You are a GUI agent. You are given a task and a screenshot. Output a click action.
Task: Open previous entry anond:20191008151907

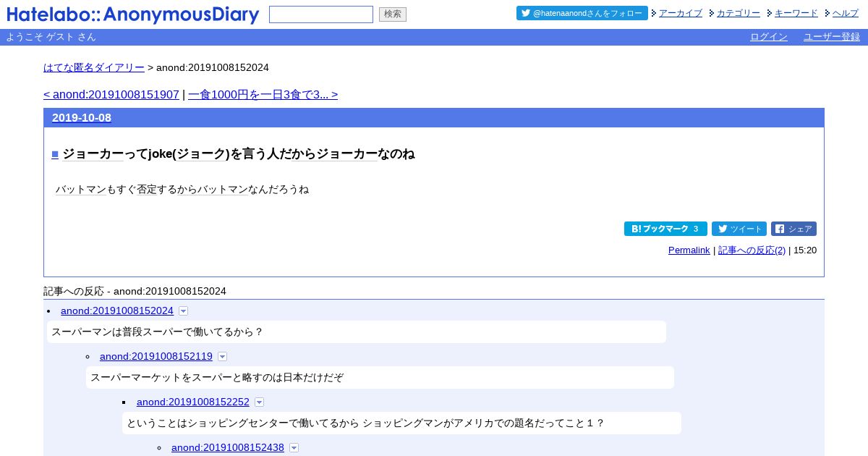tap(111, 94)
